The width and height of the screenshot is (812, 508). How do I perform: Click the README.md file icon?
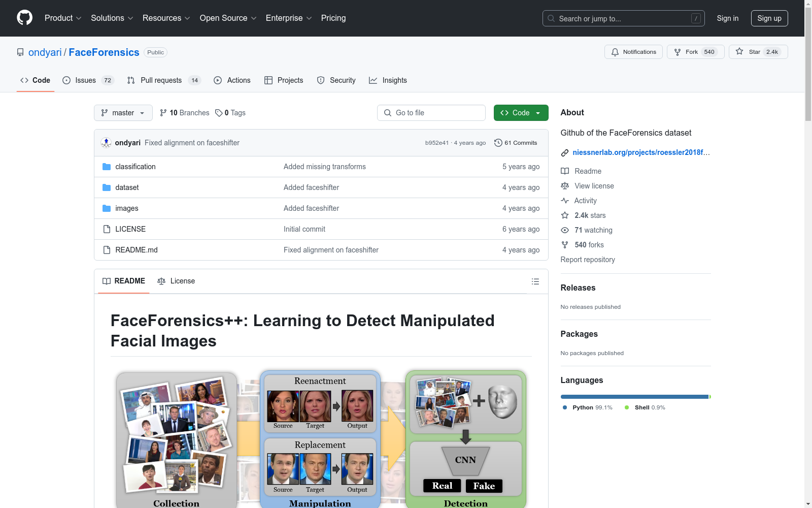(107, 250)
